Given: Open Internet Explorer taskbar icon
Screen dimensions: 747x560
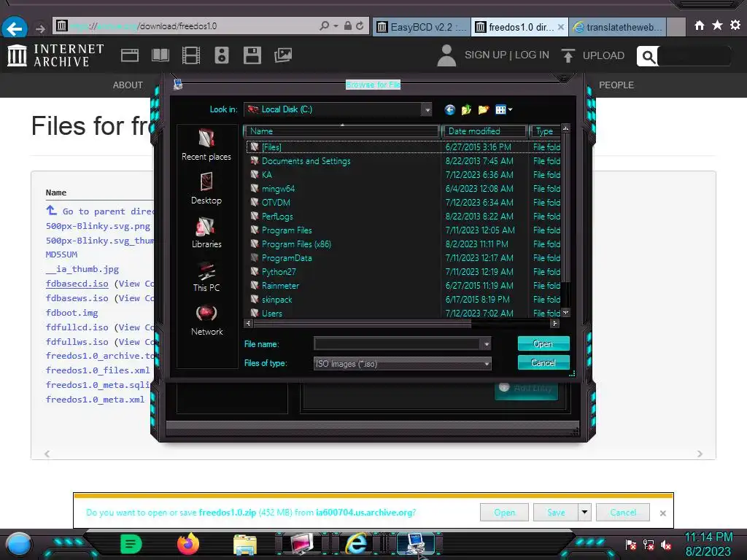Looking at the screenshot, I should 356,544.
